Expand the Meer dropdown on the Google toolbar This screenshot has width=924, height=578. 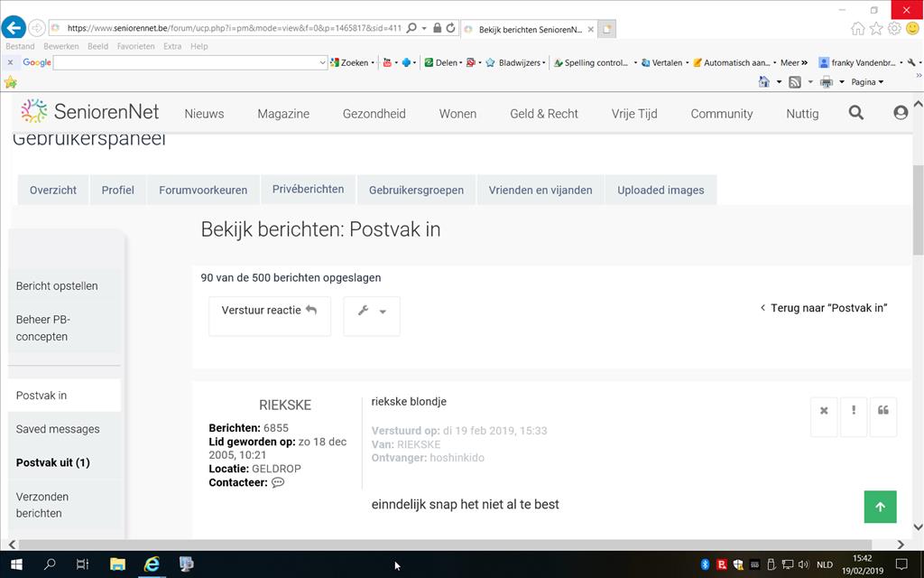791,62
